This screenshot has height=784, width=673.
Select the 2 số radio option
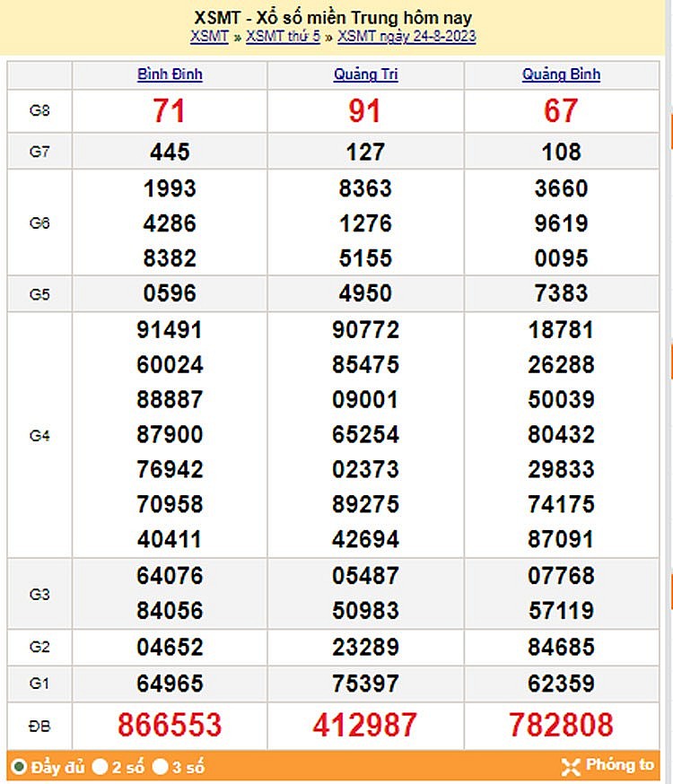click(x=101, y=767)
